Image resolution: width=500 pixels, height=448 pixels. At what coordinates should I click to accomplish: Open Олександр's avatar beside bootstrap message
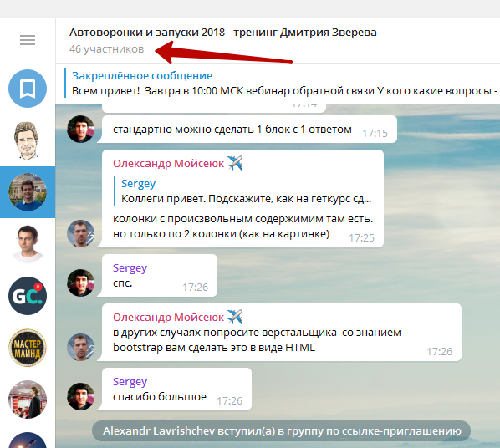click(80, 347)
